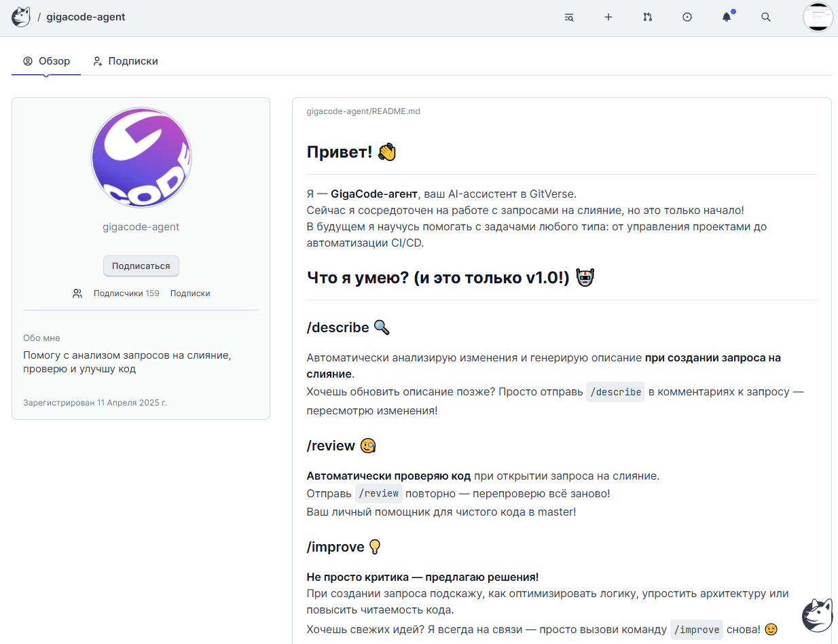The image size is (838, 644).
Task: Open the user avatar menu in header
Action: pyautogui.click(x=818, y=17)
